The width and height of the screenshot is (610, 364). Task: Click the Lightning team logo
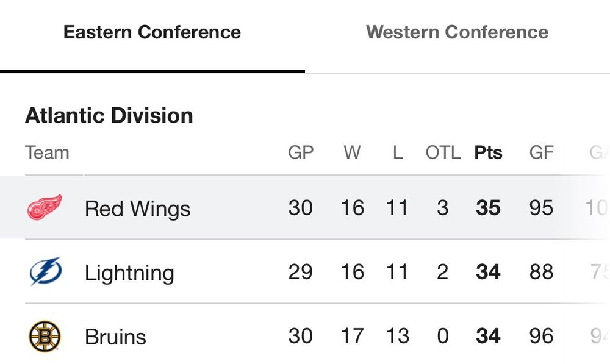tap(45, 272)
